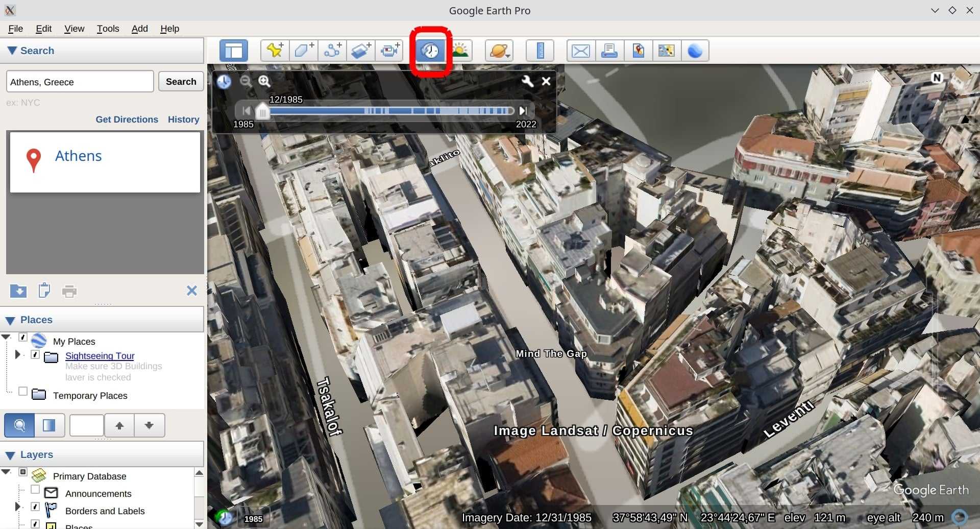Screen dimensions: 980x529
Task: Click the Print toolbar icon
Action: [609, 51]
